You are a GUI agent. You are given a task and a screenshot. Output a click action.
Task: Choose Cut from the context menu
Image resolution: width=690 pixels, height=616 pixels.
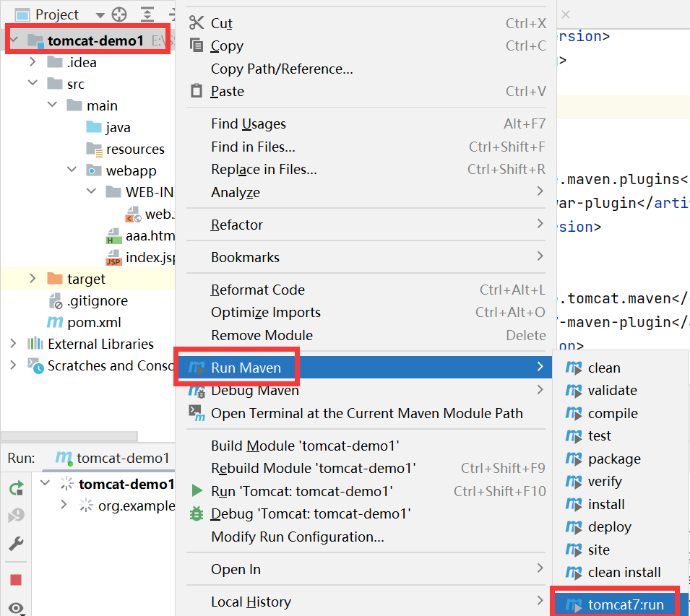tap(366, 23)
